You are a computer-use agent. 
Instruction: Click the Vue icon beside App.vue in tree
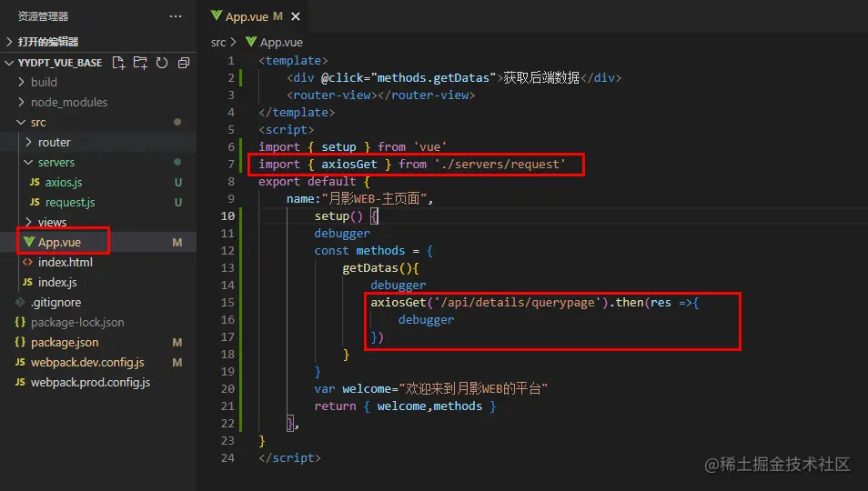click(29, 242)
